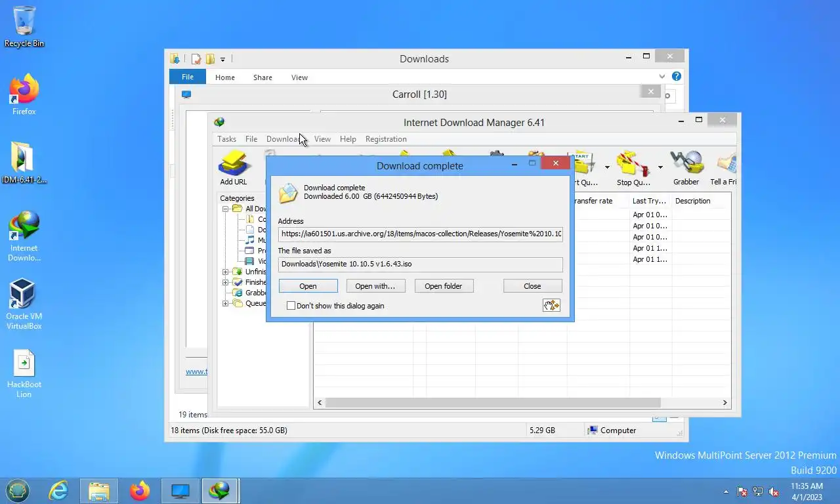Click the Add URL toolbar icon in IDM
The image size is (840, 504).
(x=234, y=168)
